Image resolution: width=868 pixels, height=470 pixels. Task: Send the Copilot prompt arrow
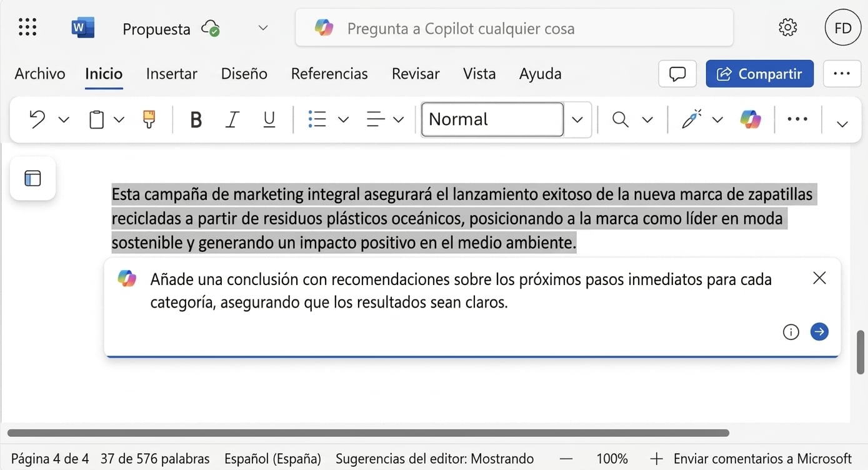coord(819,332)
